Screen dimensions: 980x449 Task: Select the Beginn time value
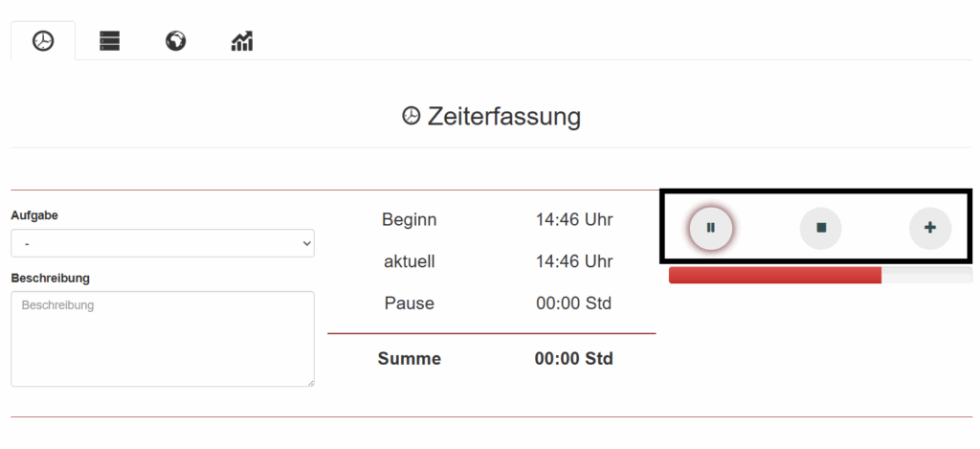click(x=574, y=219)
